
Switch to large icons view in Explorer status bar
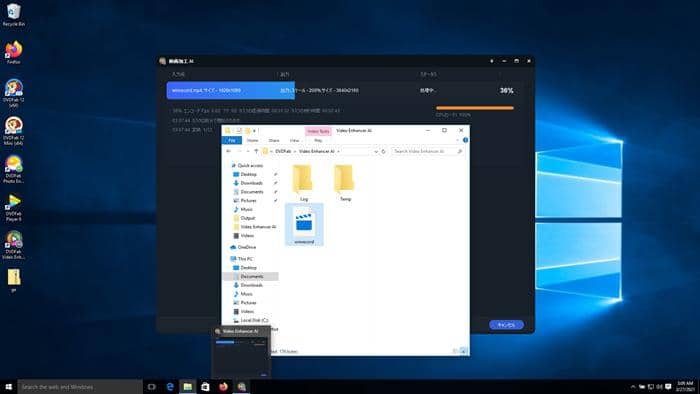[463, 351]
